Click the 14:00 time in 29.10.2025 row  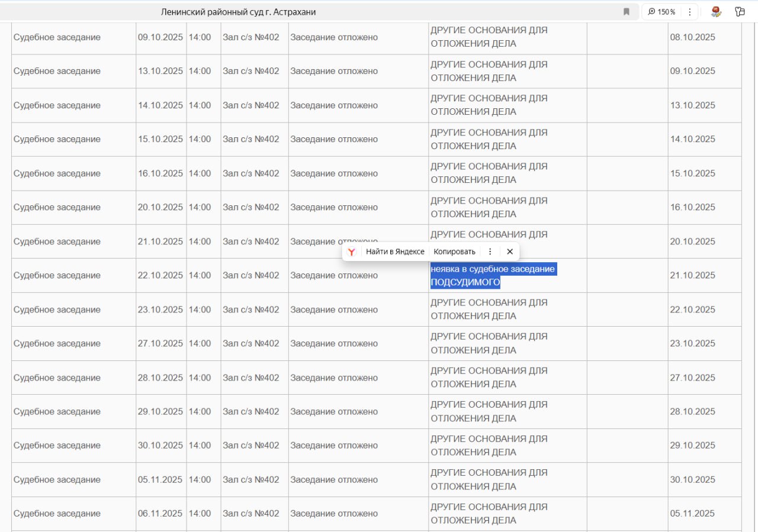200,411
